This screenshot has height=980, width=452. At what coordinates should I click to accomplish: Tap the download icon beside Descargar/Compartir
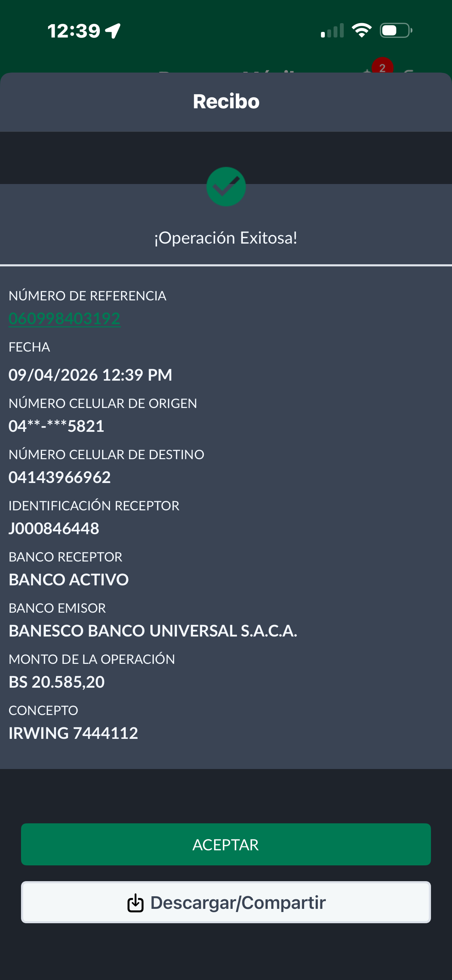tap(136, 903)
